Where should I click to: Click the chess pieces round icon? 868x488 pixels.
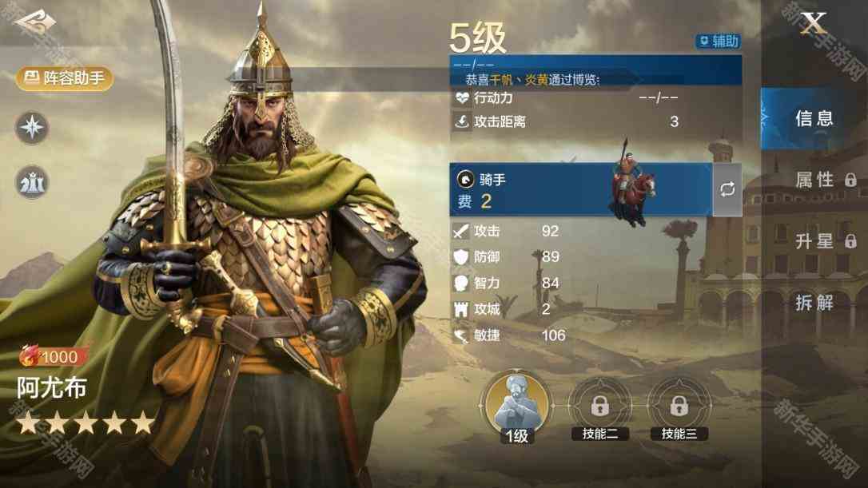(x=31, y=182)
